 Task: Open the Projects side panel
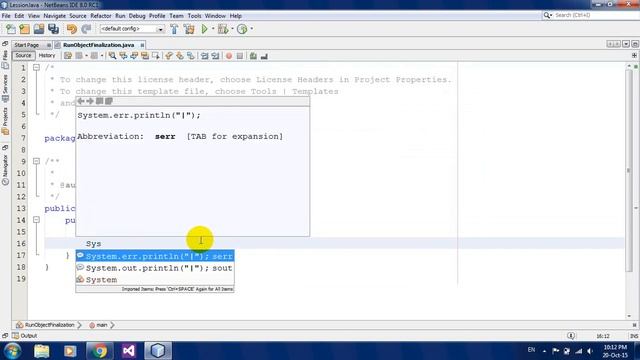click(x=5, y=121)
